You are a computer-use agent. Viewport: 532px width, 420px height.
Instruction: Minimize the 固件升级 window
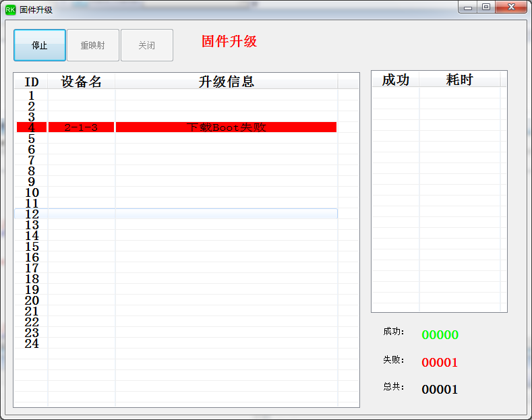468,7
